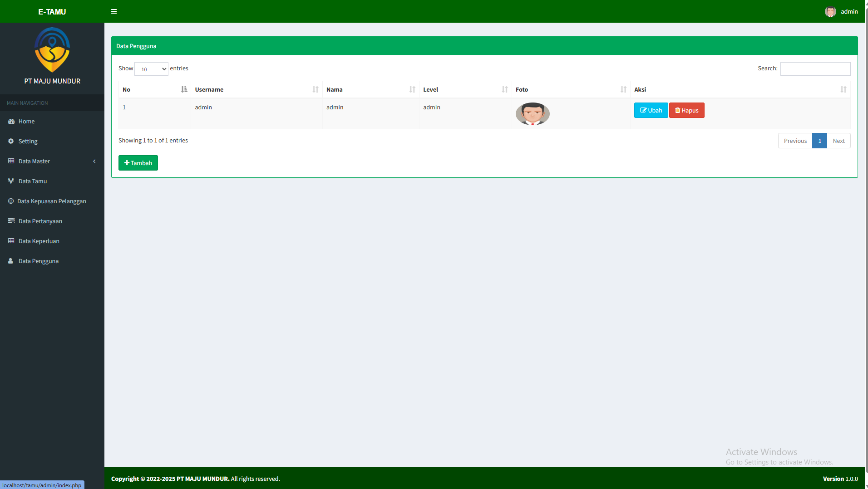Image resolution: width=868 pixels, height=489 pixels.
Task: Open Data Kepuasan Pelanggan menu item
Action: tap(51, 201)
